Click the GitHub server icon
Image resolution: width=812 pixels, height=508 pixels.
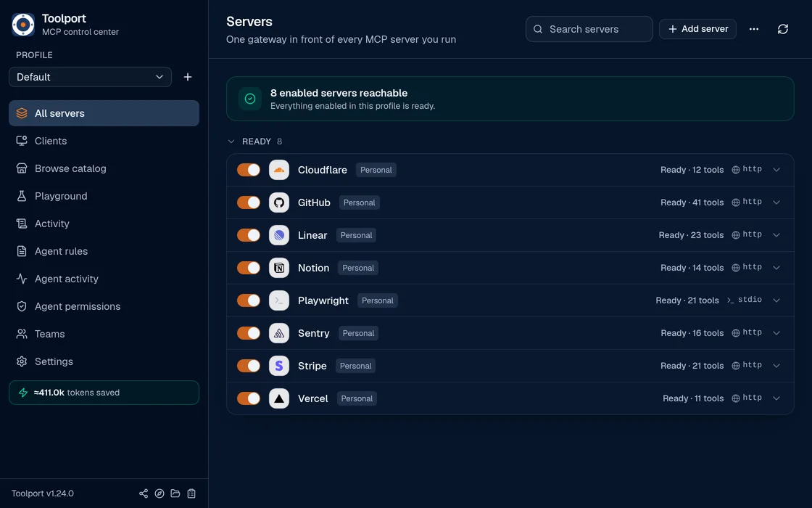pos(279,202)
